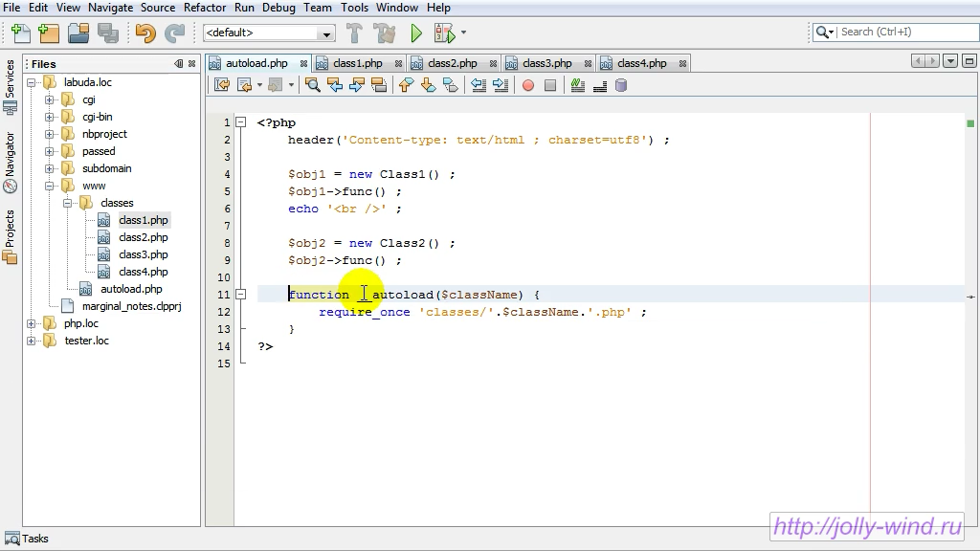Screen dimensions: 980x551
Task: Click the Clean and Build icon
Action: 385,33
